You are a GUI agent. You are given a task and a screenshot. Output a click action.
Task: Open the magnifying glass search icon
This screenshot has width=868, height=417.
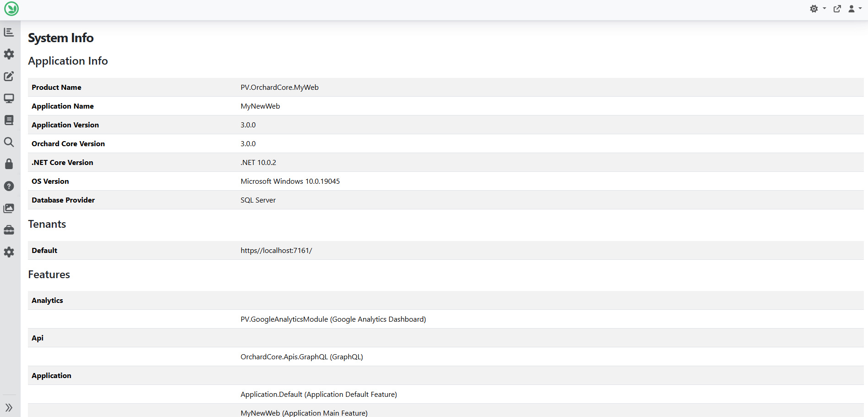[x=9, y=142]
